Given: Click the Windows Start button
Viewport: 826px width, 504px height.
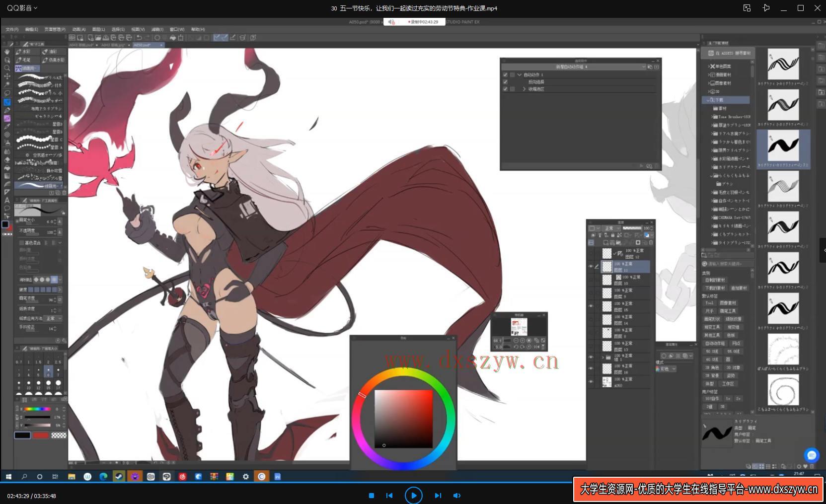Looking at the screenshot, I should coord(8,476).
